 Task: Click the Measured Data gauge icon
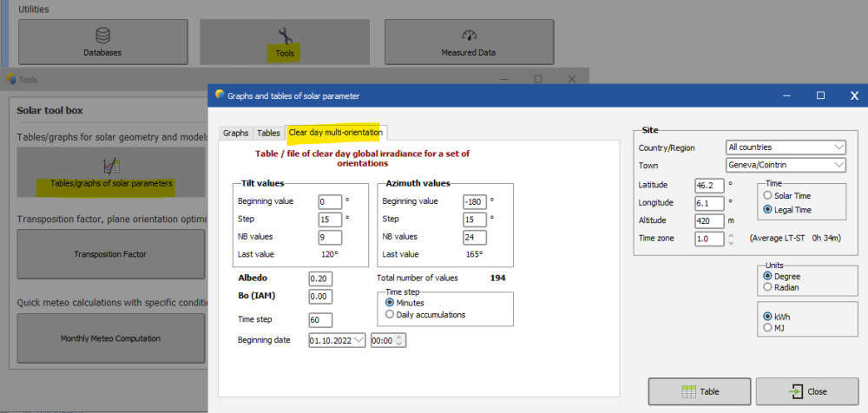470,36
